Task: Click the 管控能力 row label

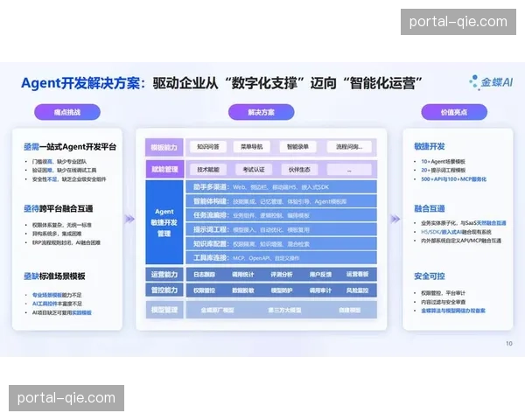Action: 164,290
